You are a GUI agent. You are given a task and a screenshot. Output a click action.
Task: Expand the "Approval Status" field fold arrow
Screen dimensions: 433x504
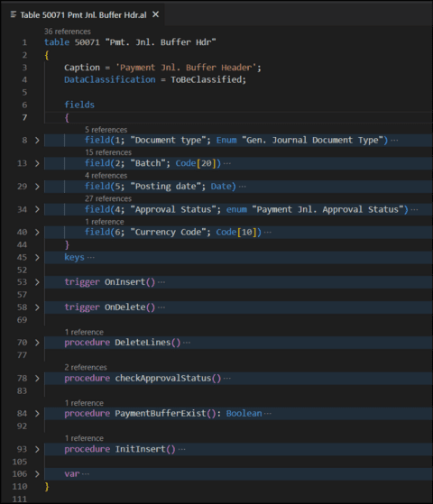pos(37,209)
